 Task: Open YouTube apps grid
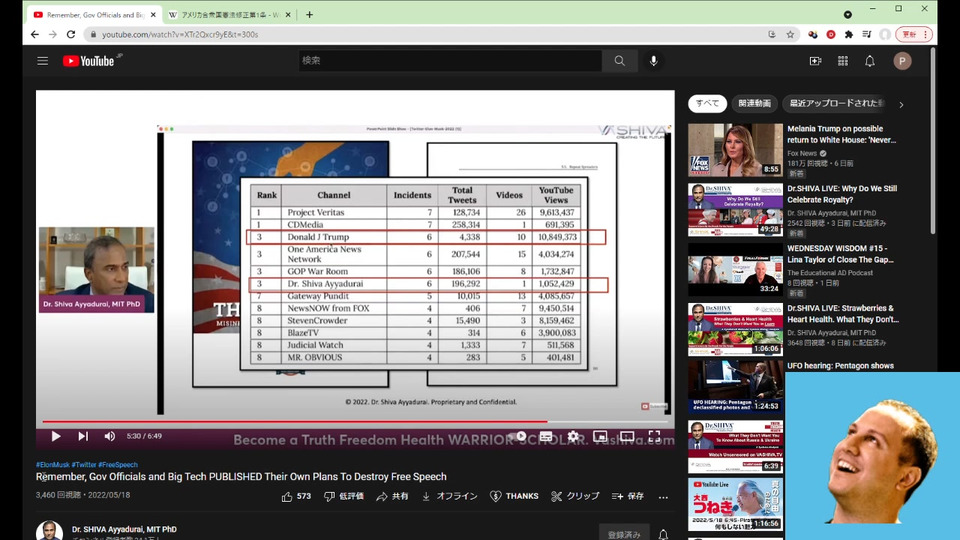842,61
